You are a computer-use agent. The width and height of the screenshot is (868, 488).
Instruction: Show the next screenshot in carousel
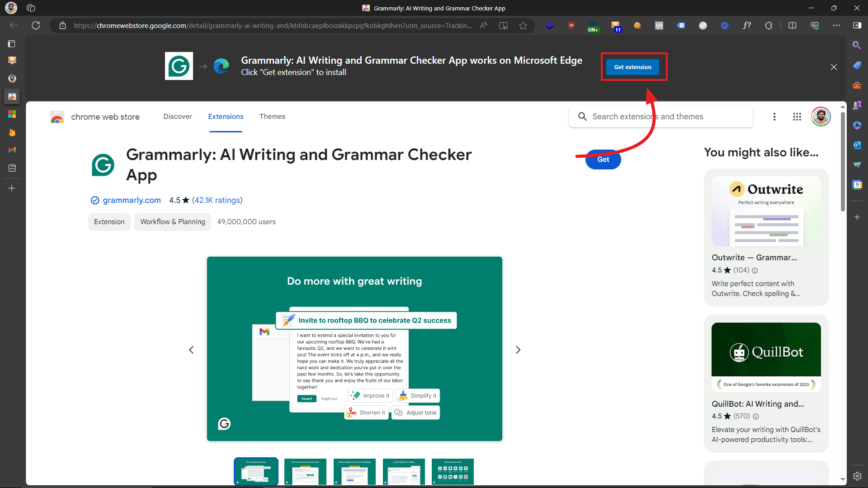pyautogui.click(x=518, y=350)
